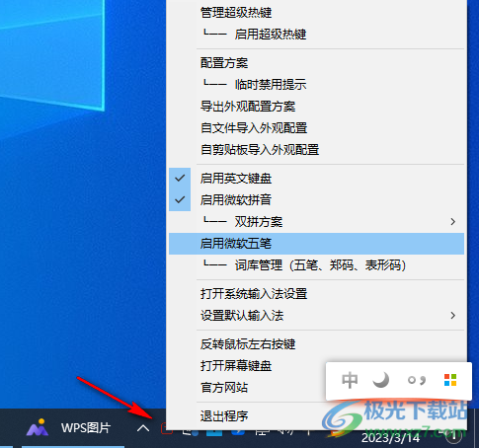This screenshot has width=479, height=448.
Task: Click the WPS图片 purple mountain icon
Action: [x=38, y=427]
